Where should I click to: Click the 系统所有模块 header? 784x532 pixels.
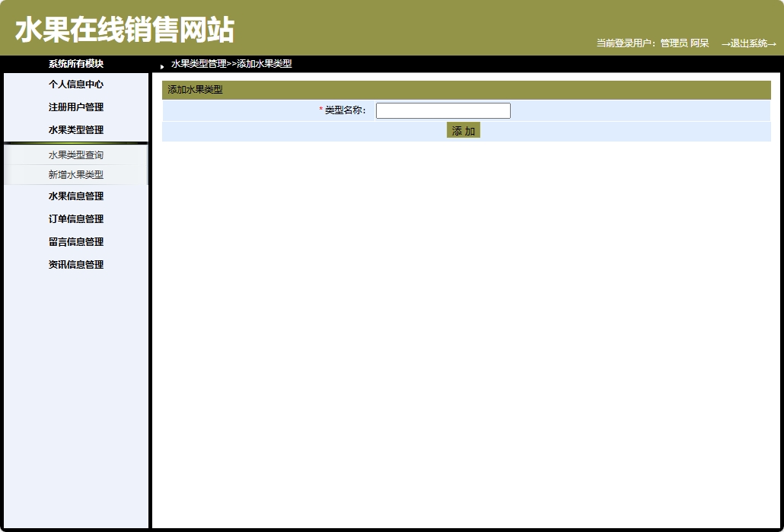coord(75,64)
